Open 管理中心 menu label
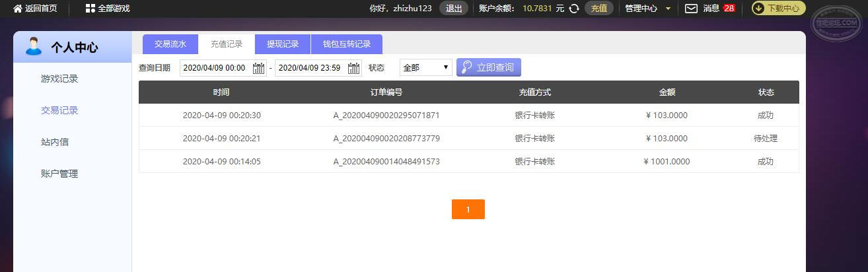This screenshot has width=868, height=272. click(641, 9)
